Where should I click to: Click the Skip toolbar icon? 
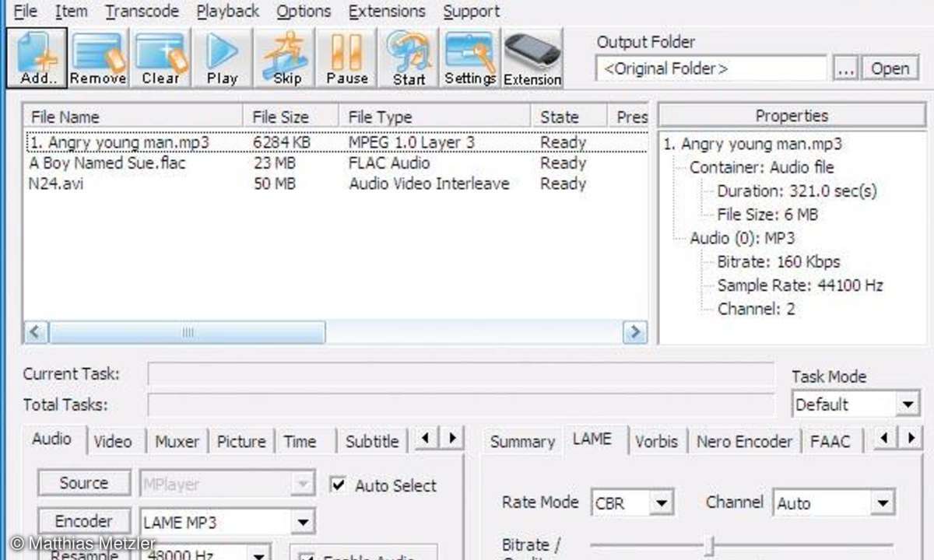tap(286, 58)
